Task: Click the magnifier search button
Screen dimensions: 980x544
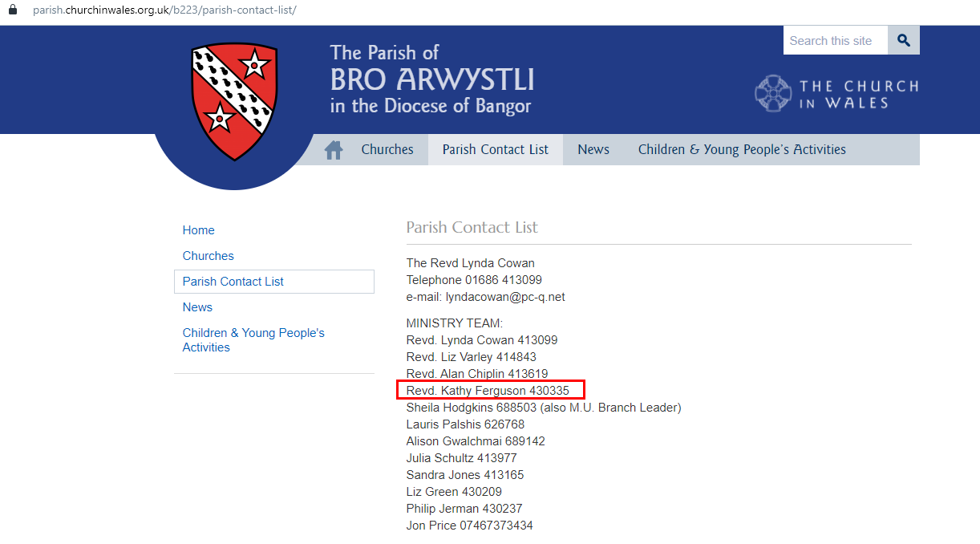Action: (x=904, y=40)
